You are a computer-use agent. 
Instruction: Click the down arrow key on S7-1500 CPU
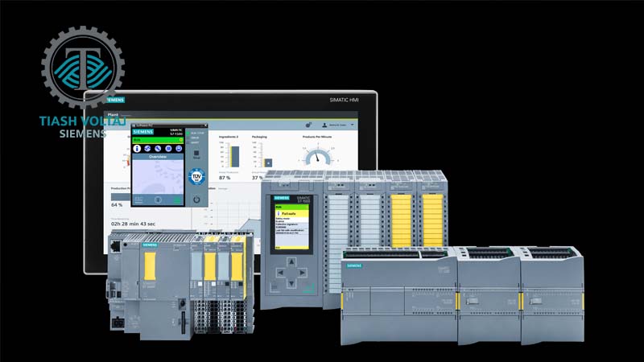291,283
